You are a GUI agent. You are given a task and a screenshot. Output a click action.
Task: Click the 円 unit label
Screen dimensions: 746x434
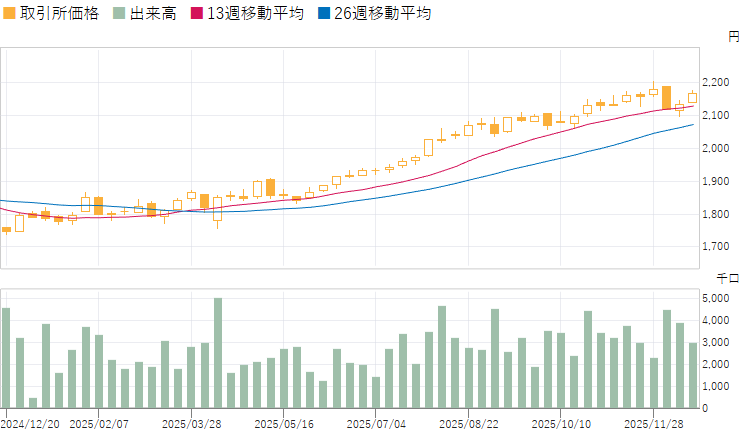click(x=734, y=37)
